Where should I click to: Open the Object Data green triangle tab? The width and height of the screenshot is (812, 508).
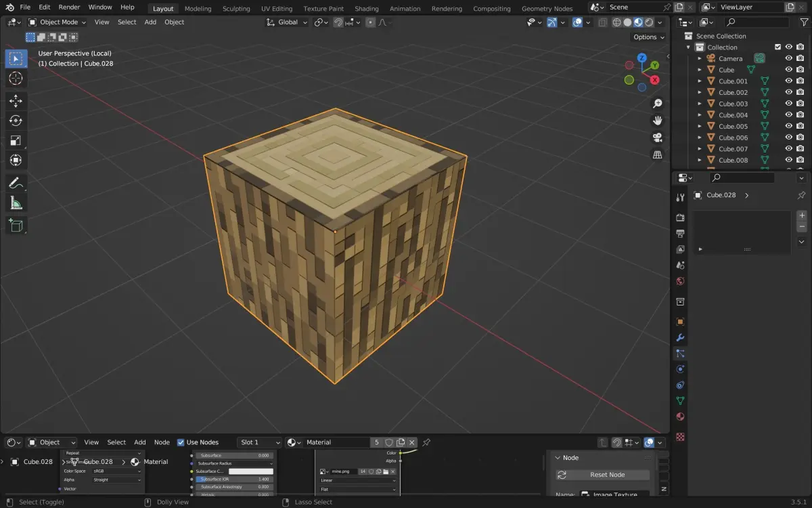point(680,401)
